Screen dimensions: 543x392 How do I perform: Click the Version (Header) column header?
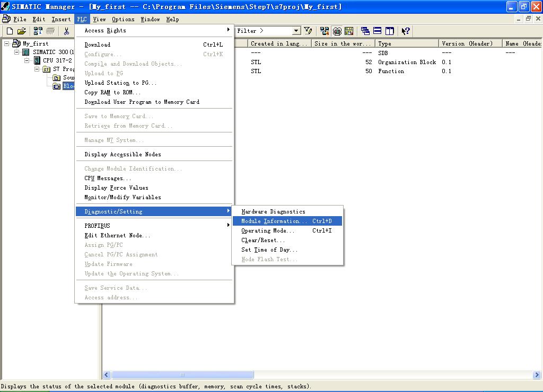click(471, 43)
